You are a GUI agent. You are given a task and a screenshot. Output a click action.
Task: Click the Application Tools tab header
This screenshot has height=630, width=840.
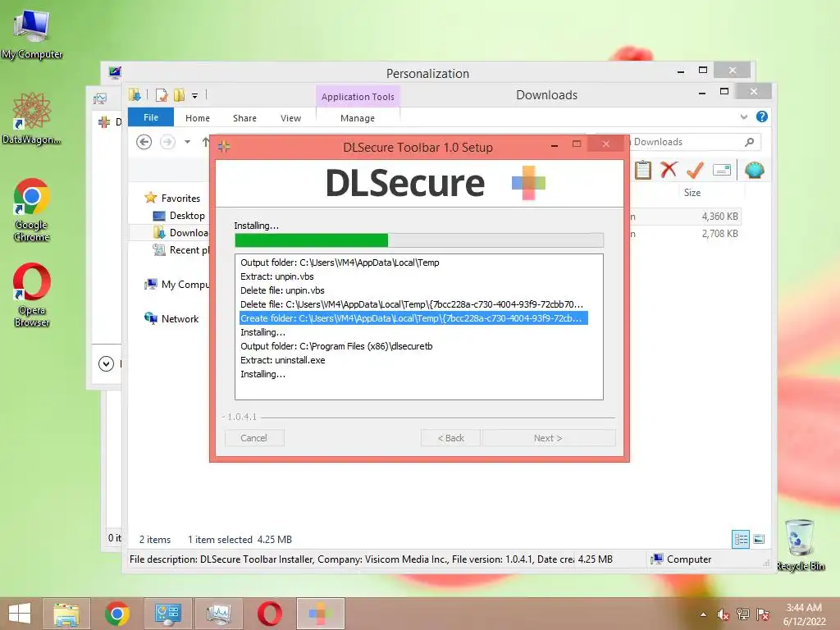coord(358,97)
